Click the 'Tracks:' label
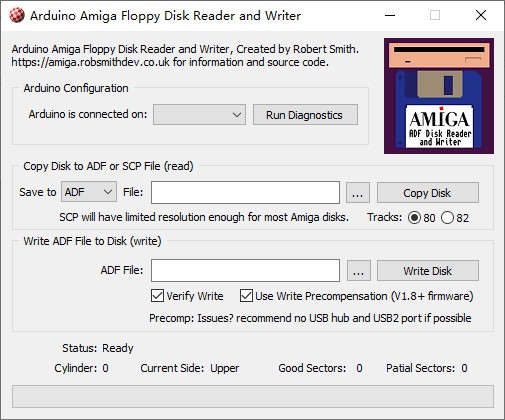 385,217
